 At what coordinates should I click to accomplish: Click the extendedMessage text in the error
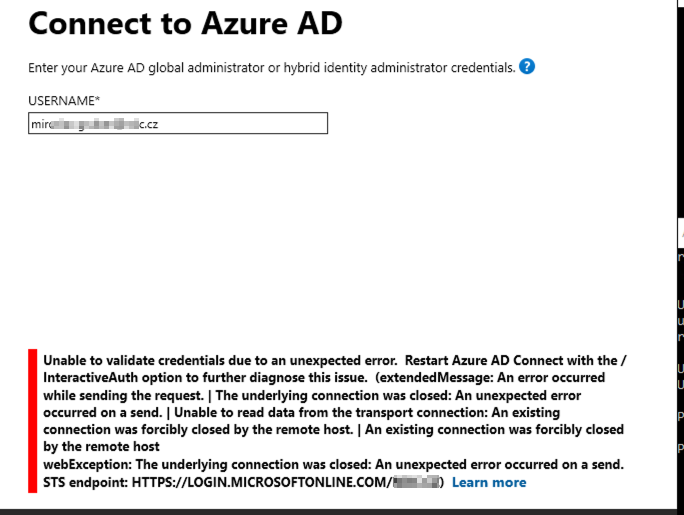(436, 378)
